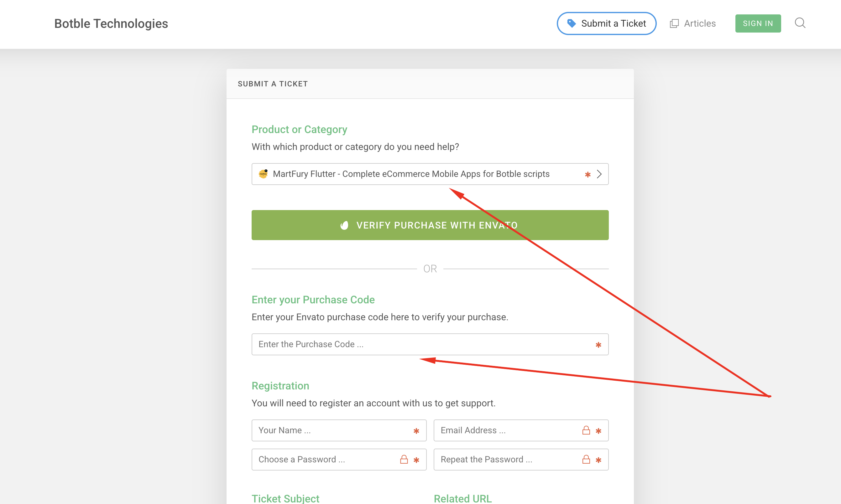Go to the Articles page
Screen dimensions: 841x504
point(692,23)
